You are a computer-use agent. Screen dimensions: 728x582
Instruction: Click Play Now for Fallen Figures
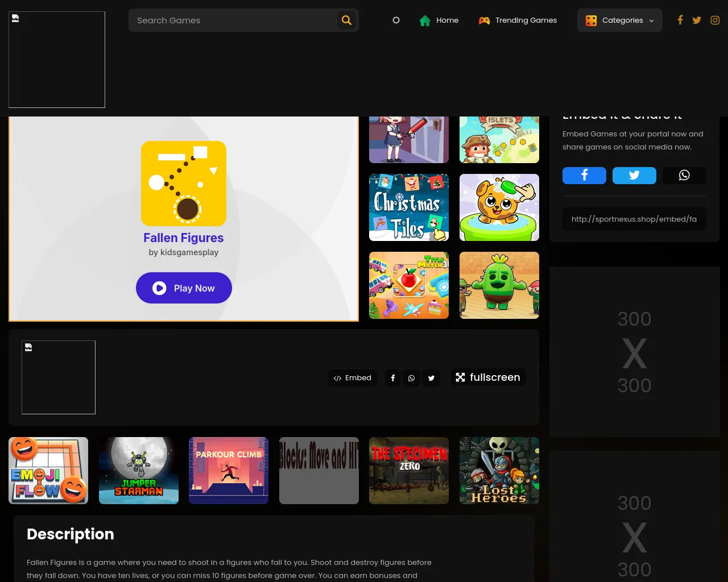tap(183, 288)
